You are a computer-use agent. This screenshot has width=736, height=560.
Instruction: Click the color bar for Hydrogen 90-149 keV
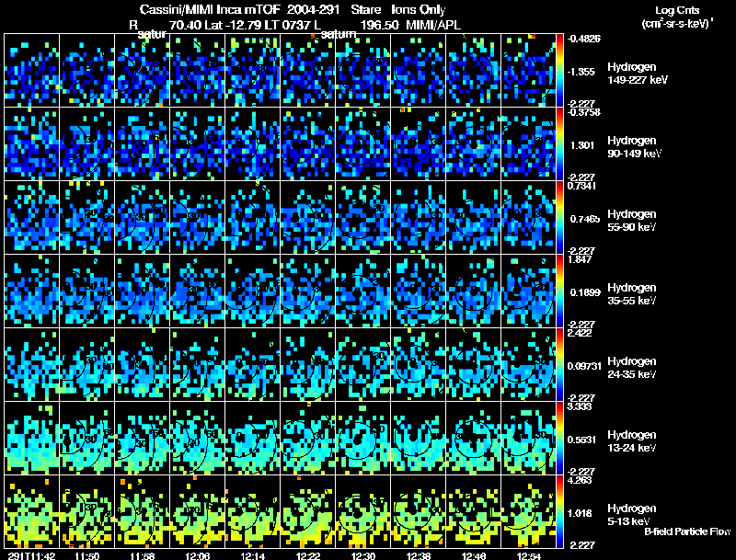559,144
